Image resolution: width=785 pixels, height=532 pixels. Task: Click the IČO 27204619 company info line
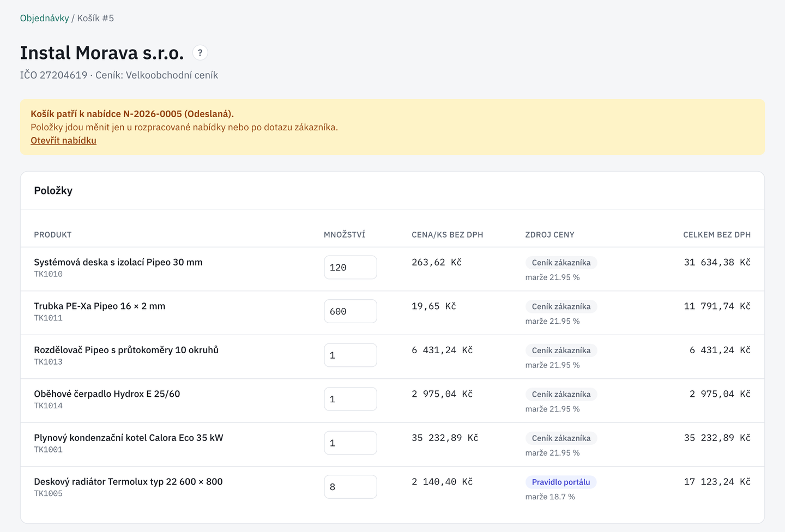tap(119, 75)
